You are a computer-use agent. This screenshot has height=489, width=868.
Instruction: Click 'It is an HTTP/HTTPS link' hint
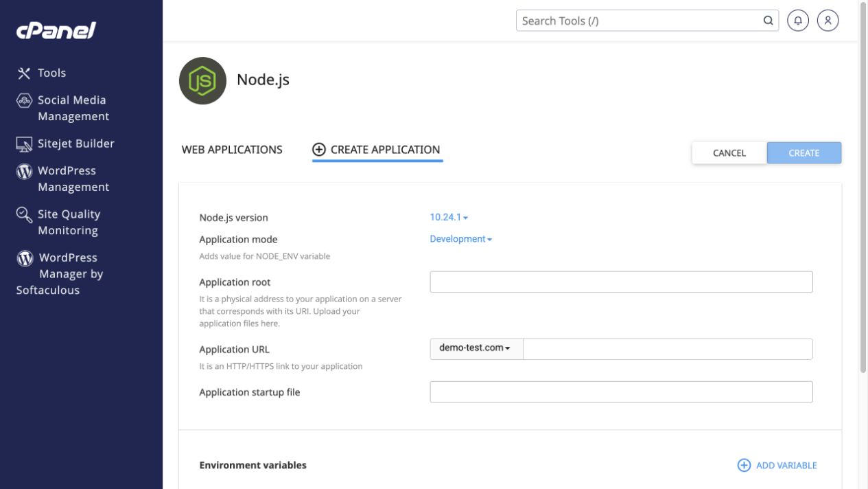click(281, 366)
